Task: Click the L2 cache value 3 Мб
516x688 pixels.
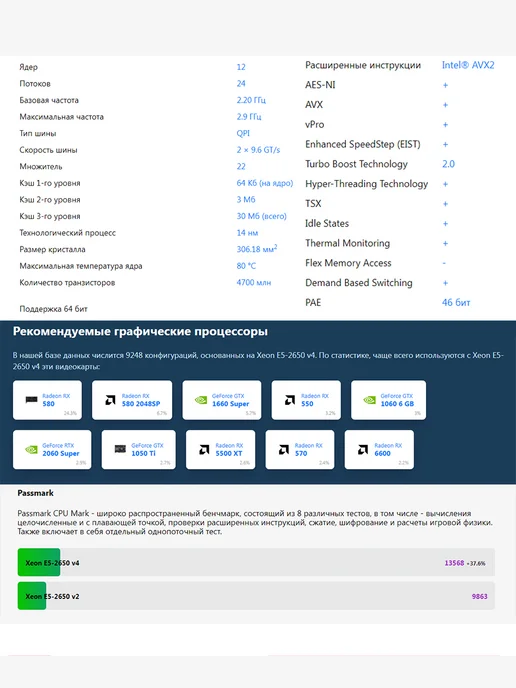Action: pos(246,200)
